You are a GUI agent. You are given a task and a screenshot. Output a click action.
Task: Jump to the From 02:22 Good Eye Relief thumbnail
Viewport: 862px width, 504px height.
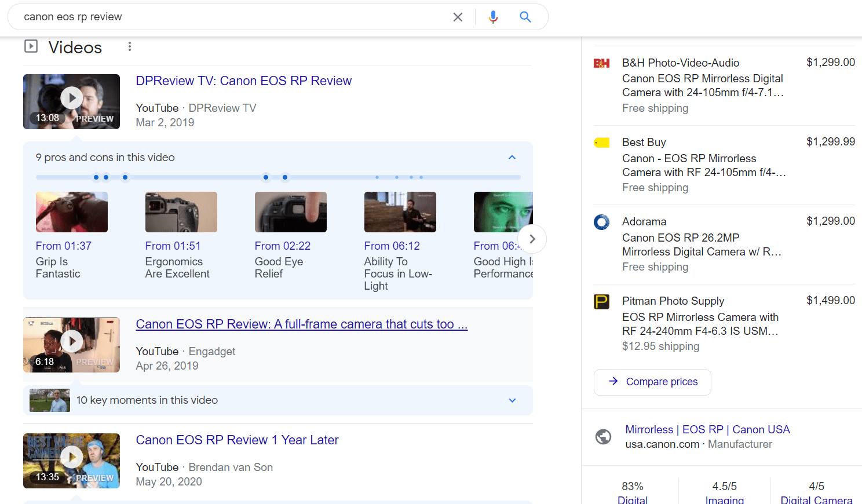click(291, 212)
